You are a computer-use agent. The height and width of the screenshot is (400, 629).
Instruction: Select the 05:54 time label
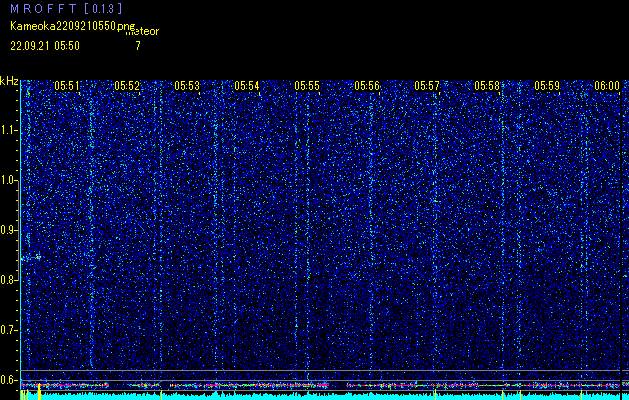(x=247, y=85)
